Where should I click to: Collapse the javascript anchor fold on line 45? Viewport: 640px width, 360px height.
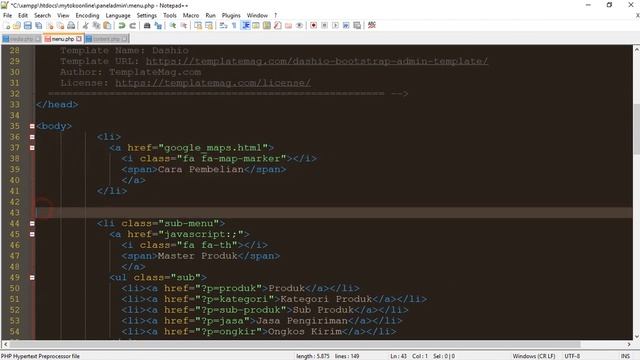point(32,234)
